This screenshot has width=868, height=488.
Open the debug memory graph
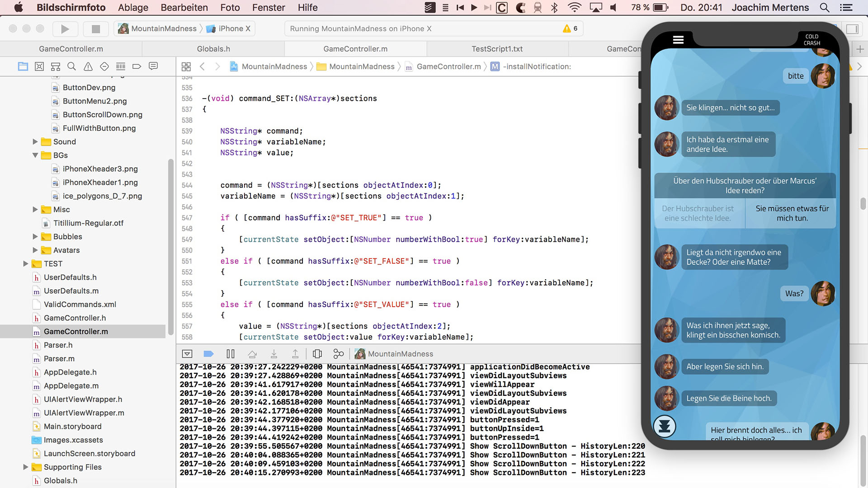[339, 354]
